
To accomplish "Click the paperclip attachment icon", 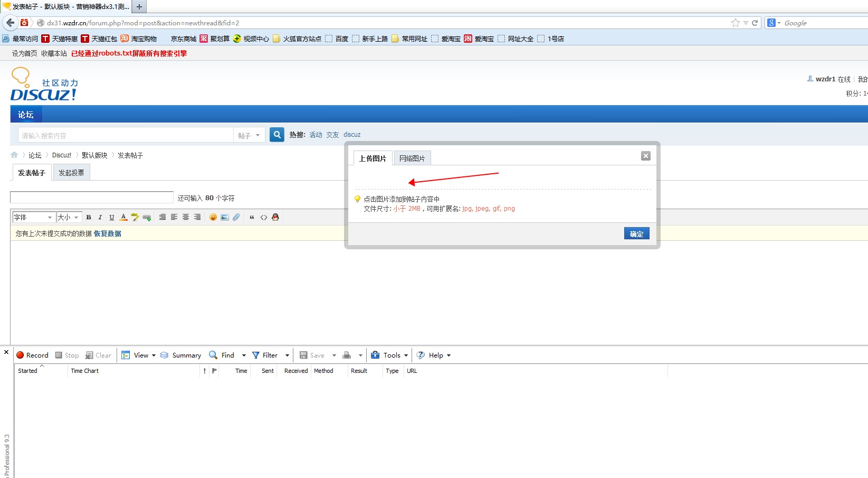I will coord(236,217).
